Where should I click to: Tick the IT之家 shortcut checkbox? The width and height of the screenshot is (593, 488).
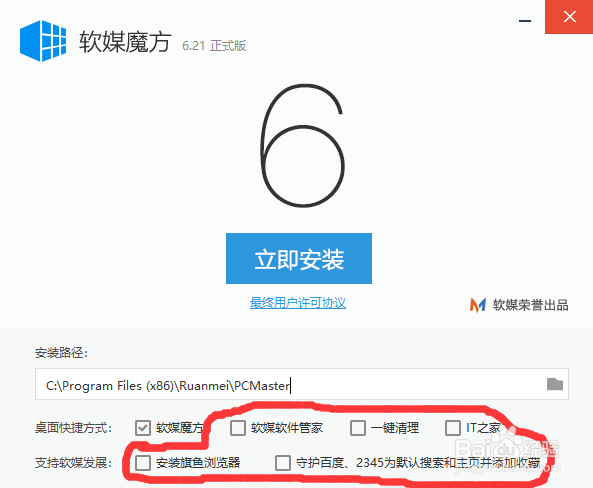pos(453,428)
